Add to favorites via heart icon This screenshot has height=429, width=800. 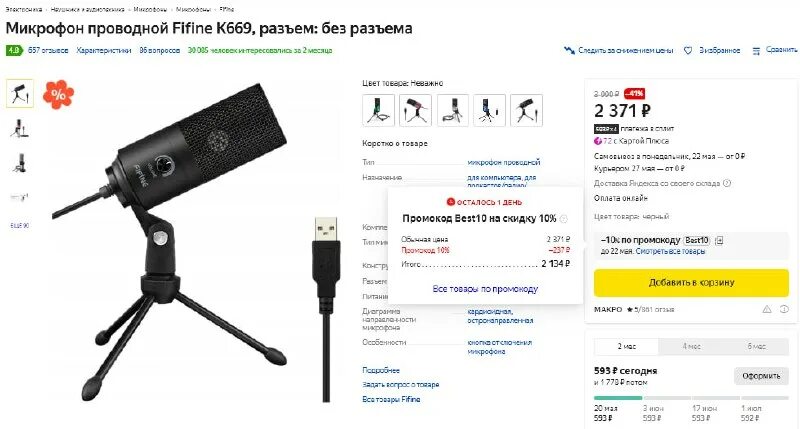coord(688,51)
